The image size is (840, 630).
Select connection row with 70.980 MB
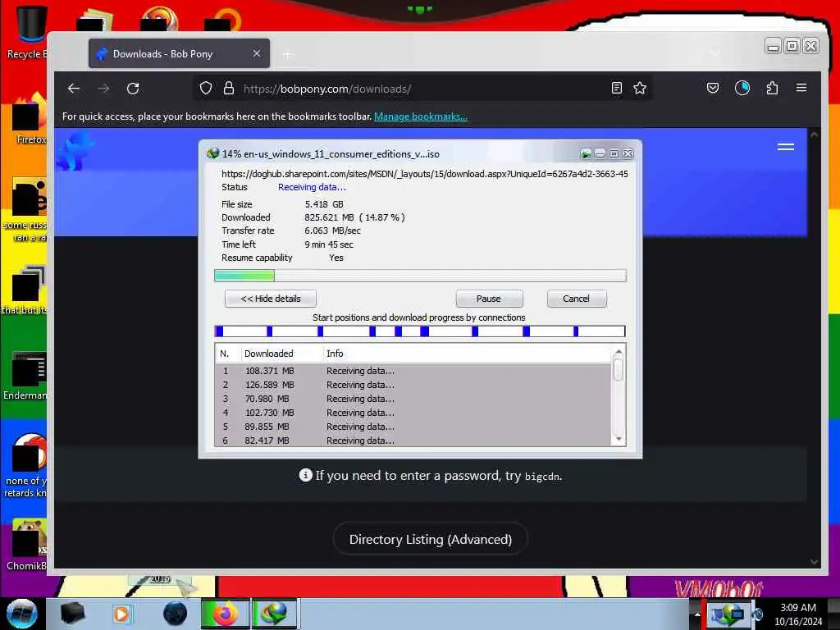point(413,399)
